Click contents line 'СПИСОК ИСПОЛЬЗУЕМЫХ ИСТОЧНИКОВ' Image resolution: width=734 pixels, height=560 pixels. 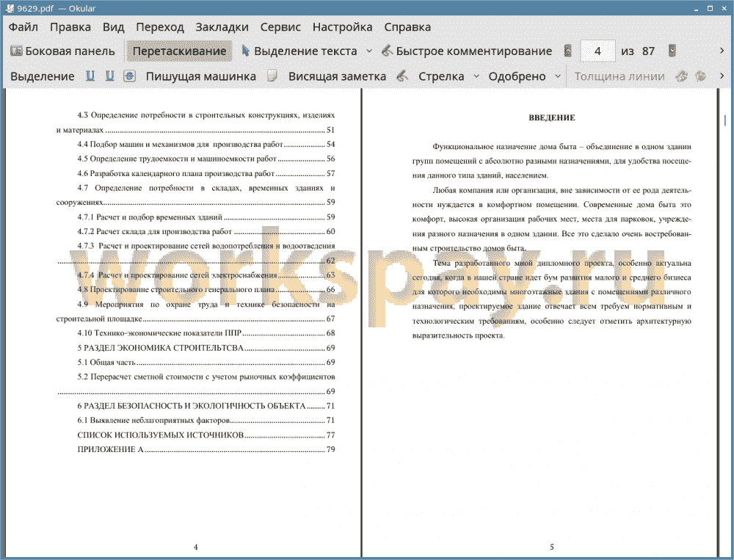pyautogui.click(x=206, y=435)
